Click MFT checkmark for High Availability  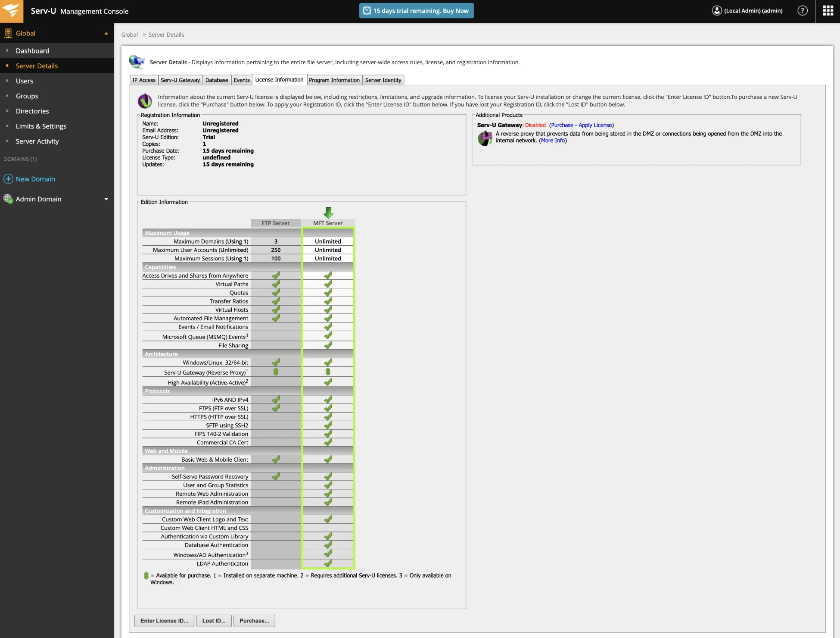pyautogui.click(x=328, y=382)
